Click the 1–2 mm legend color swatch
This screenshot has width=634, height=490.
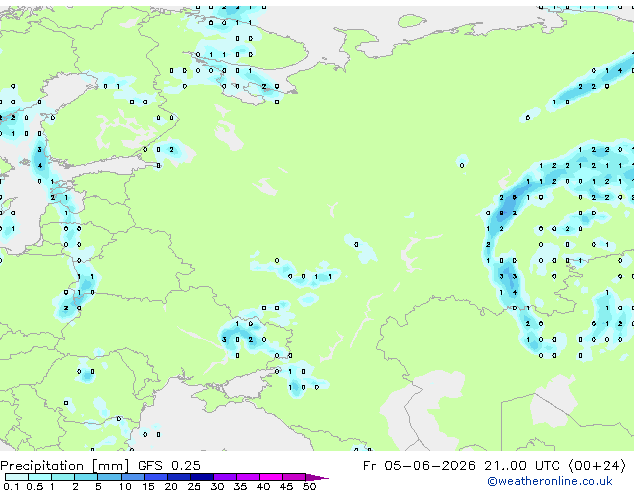63,477
